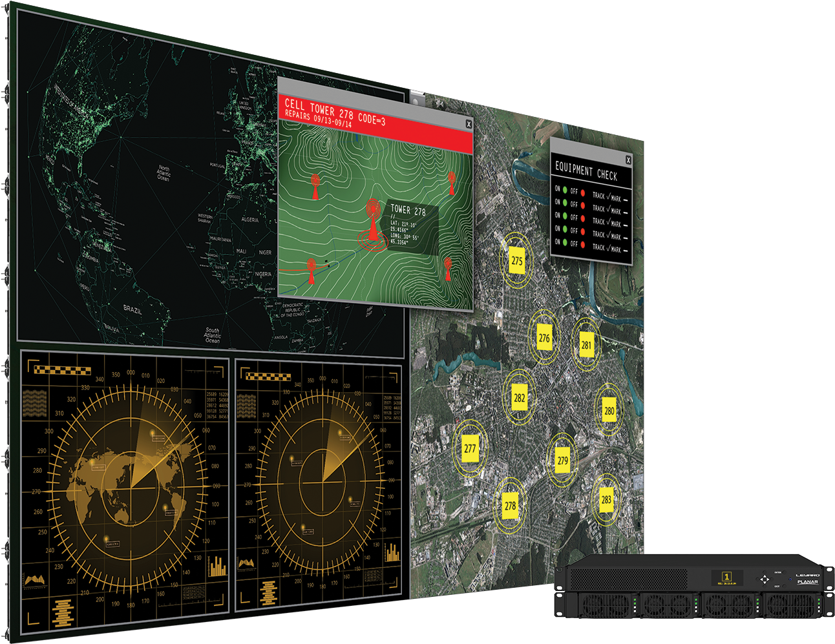Close the Equipment Check panel
This screenshot has width=835, height=644.
point(628,160)
